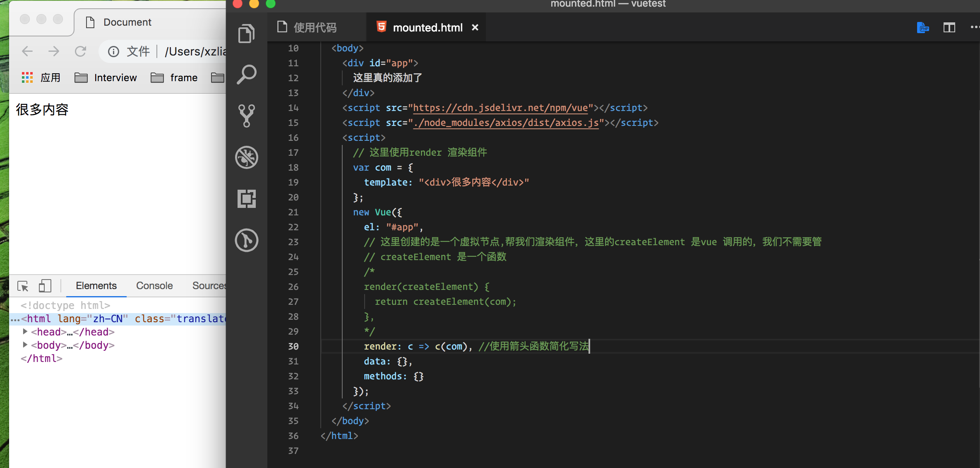Close the mounted.html tab
This screenshot has width=980, height=468.
pos(475,28)
